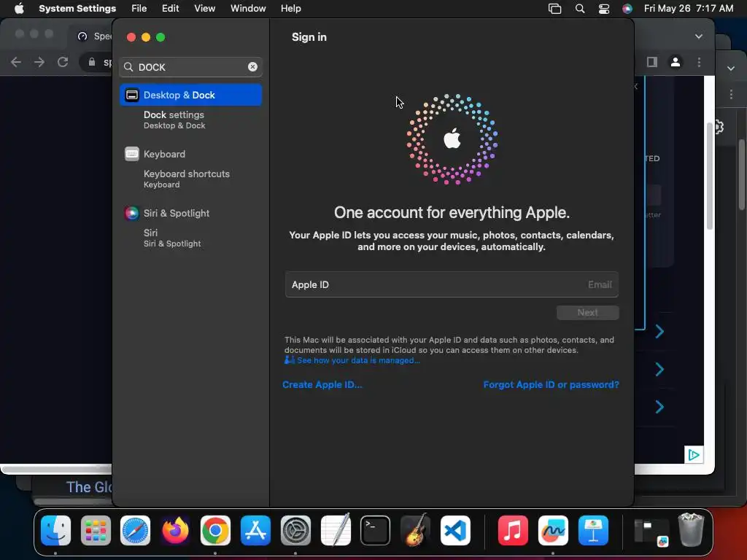Click the System Settings gear in the Dock
This screenshot has height=560, width=747.
tap(295, 530)
